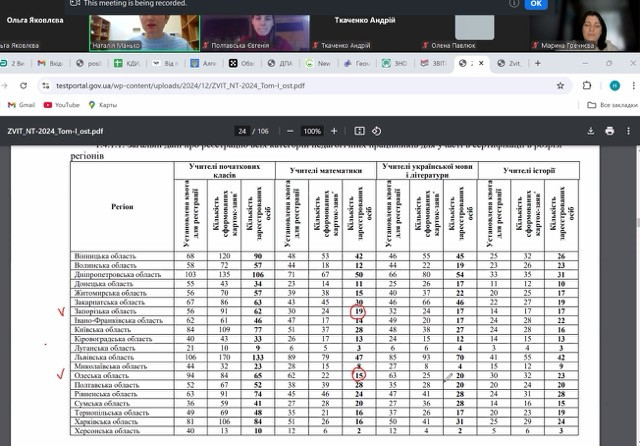Select the 'Одеська область' row label

tap(101, 375)
